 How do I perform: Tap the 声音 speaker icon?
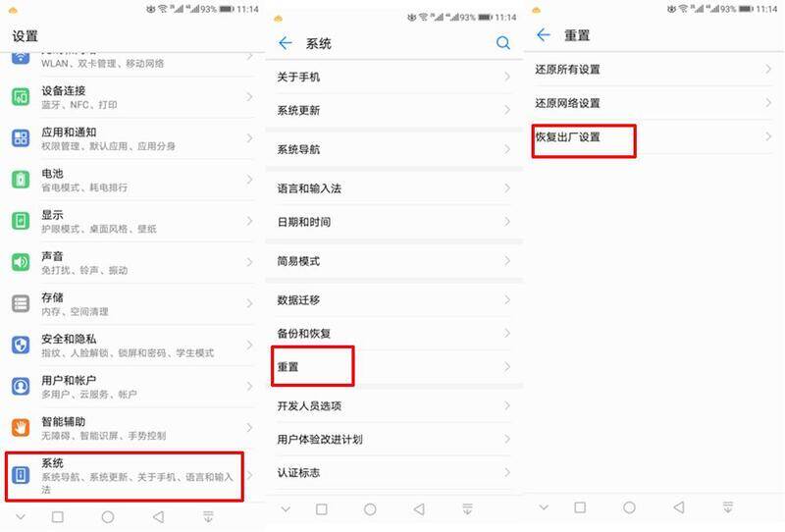click(21, 262)
